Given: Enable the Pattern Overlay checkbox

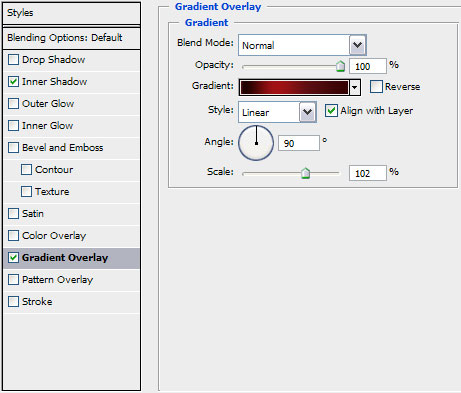Looking at the screenshot, I should click(x=13, y=280).
